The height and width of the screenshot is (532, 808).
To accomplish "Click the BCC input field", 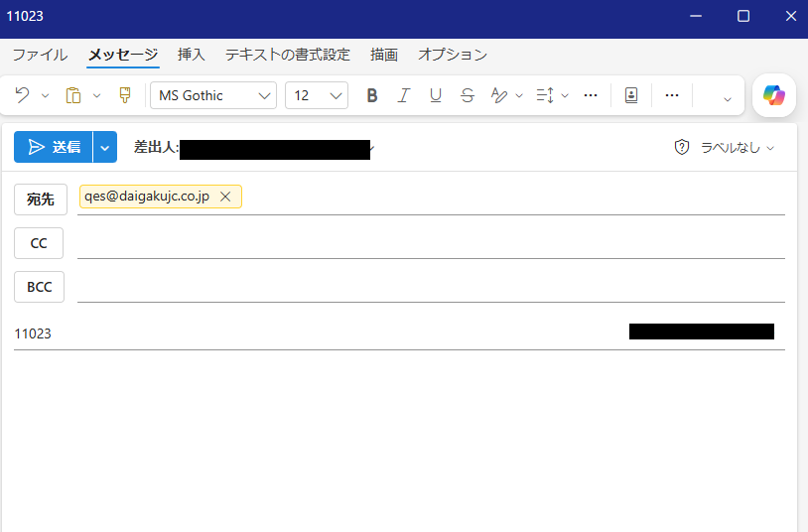I will click(431, 287).
